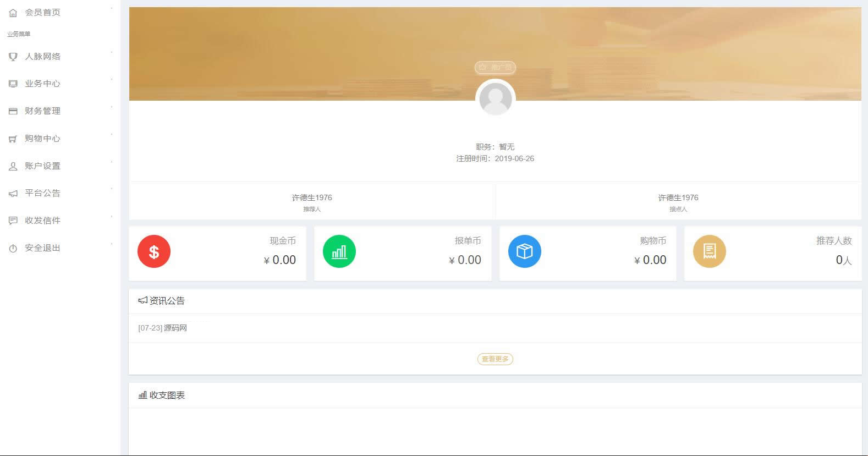
Task: Click the monitor icon next to 业务中心
Action: [x=13, y=84]
